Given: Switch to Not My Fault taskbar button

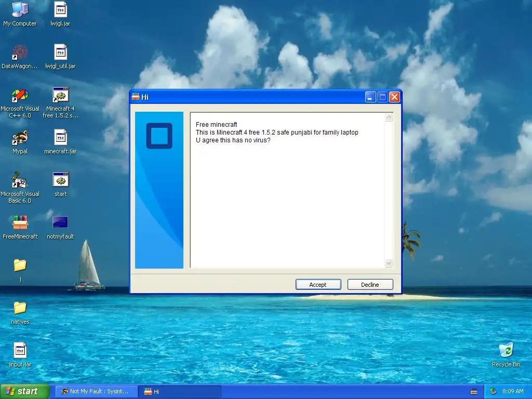Looking at the screenshot, I should (x=96, y=392).
